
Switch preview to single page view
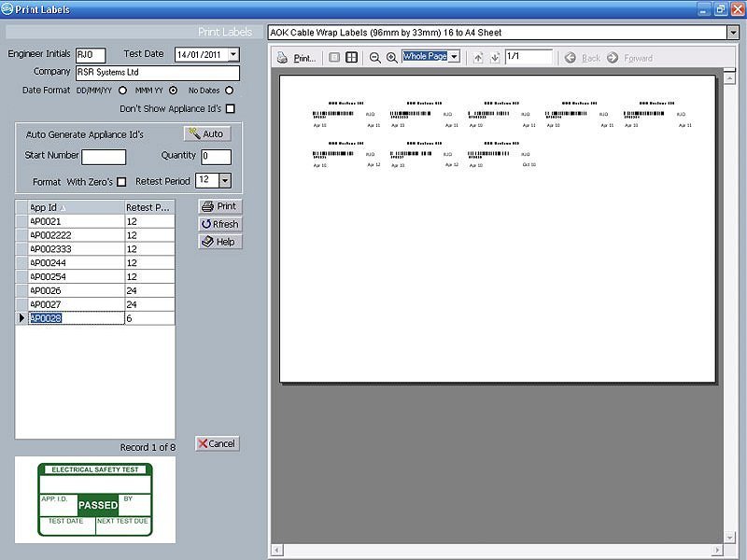tap(334, 58)
